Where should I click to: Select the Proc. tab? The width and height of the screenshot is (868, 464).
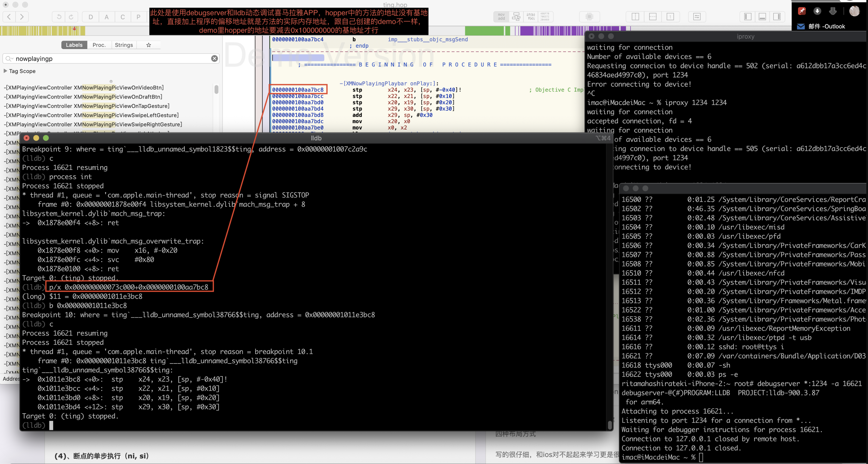99,45
